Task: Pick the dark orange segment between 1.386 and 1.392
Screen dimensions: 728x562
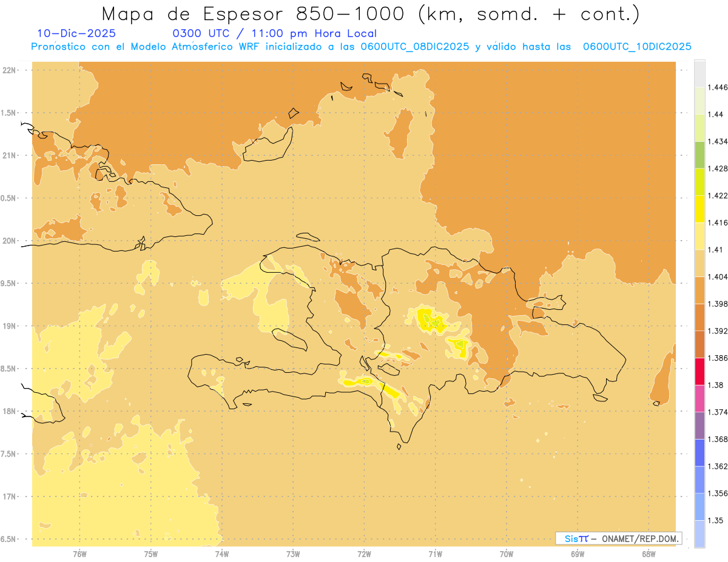Action: [x=699, y=344]
